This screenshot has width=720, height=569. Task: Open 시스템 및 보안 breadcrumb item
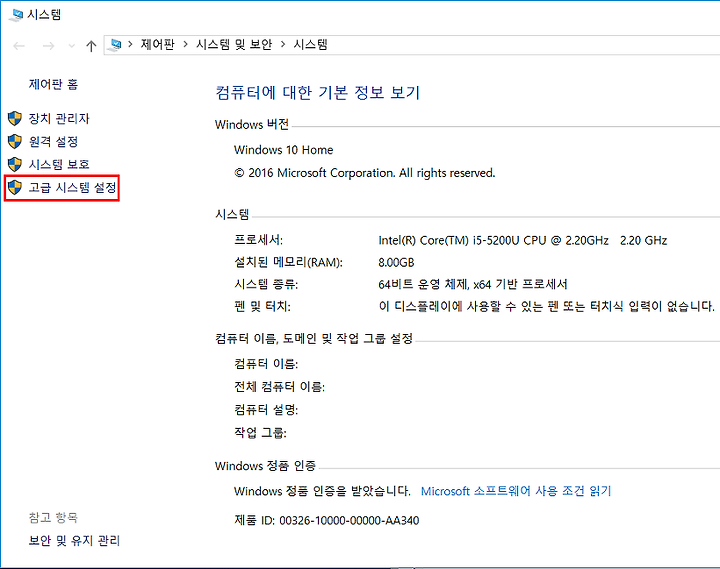click(234, 45)
